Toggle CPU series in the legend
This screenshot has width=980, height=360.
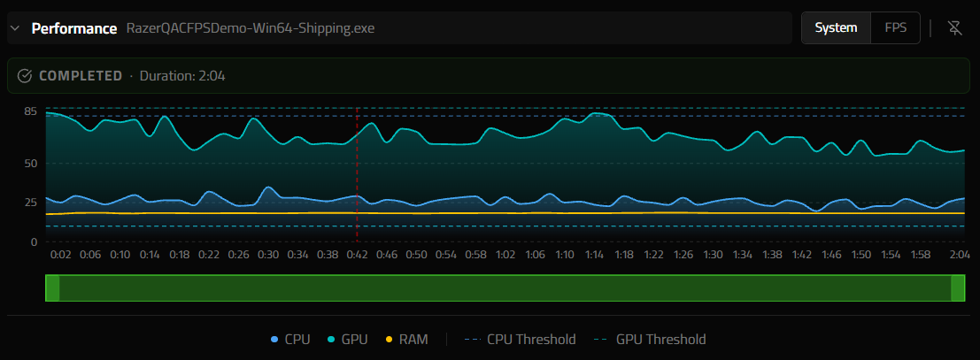290,340
